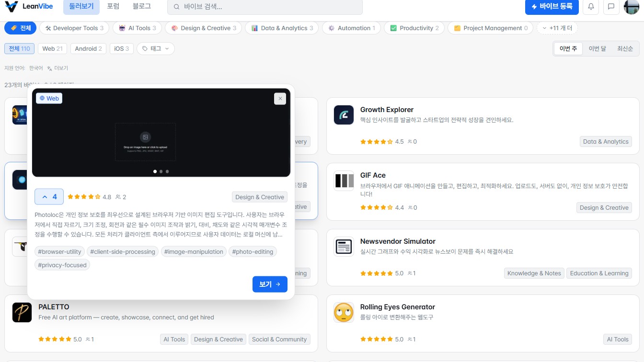This screenshot has height=362, width=644.
Task: Open the 블로그 tab
Action: [x=141, y=7]
